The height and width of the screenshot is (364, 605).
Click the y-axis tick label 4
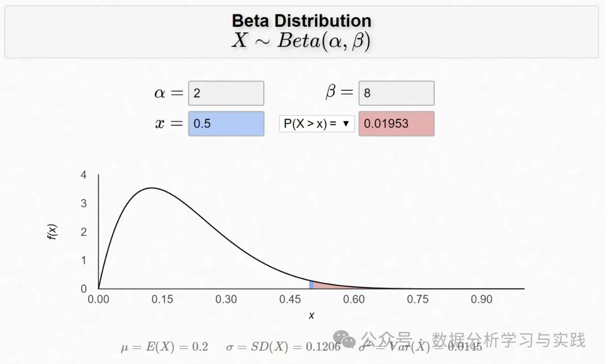[x=84, y=175]
